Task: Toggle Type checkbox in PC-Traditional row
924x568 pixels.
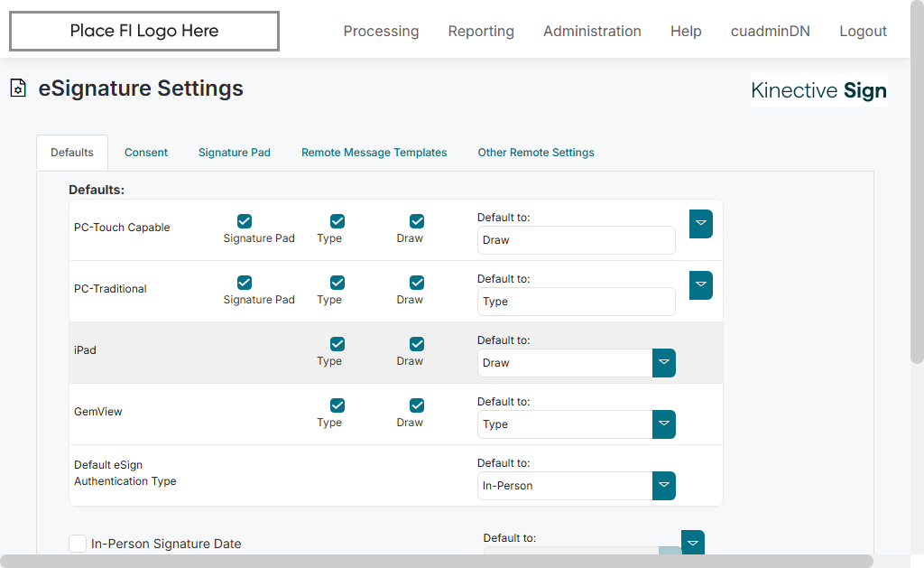Action: [x=337, y=283]
